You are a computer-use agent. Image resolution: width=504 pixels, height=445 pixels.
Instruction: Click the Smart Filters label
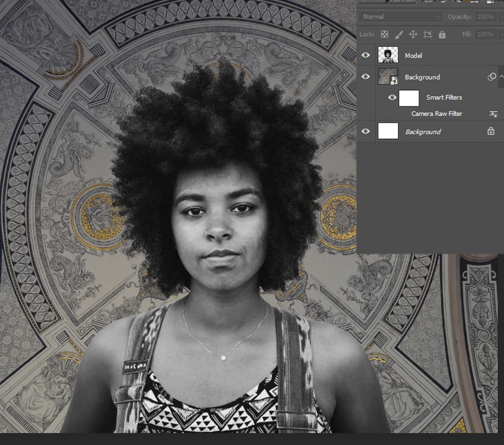[444, 97]
